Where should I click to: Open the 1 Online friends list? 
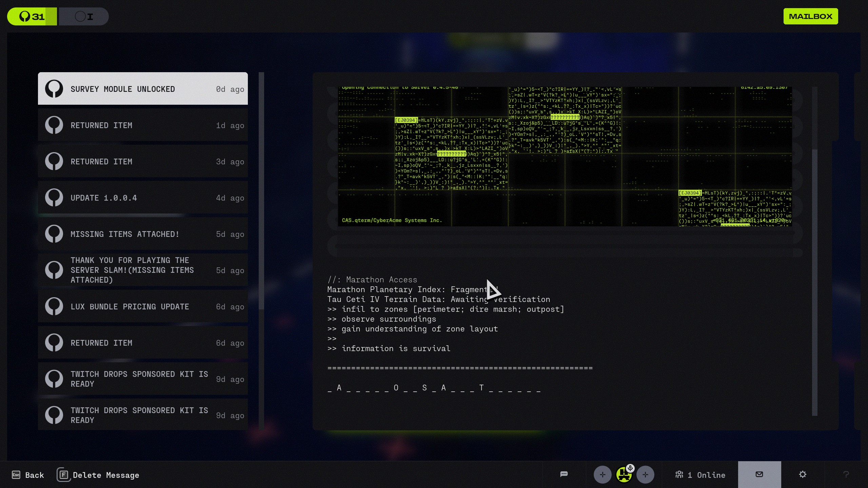point(700,475)
